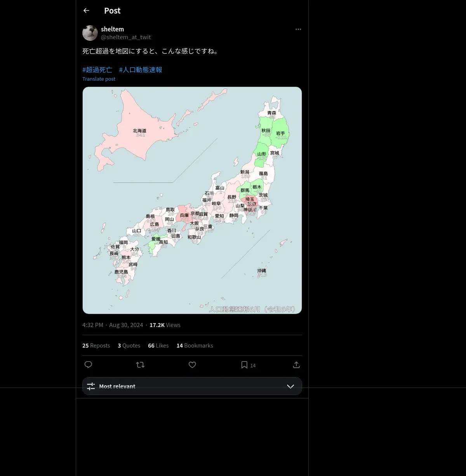The height and width of the screenshot is (476, 466).
Task: Expand the Most relevant chevron dropdown
Action: (x=290, y=386)
